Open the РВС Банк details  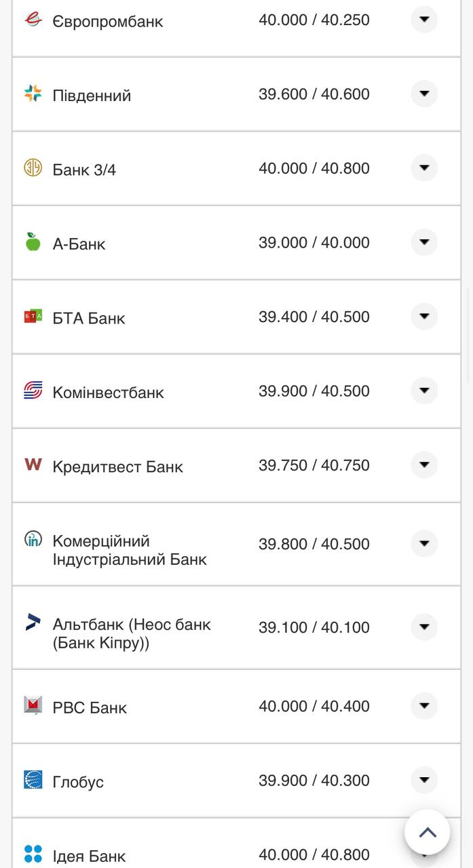pyautogui.click(x=423, y=706)
